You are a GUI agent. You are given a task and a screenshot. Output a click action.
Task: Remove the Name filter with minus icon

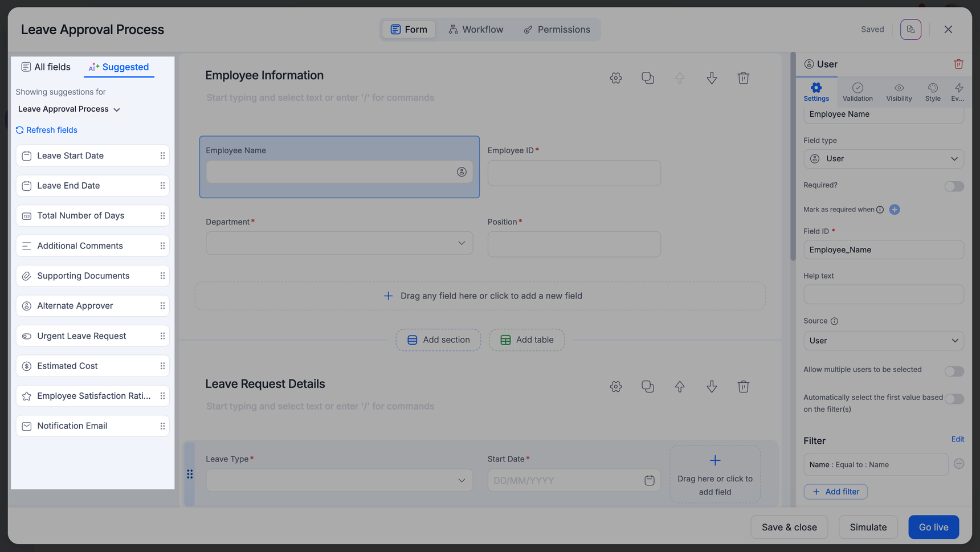(959, 464)
